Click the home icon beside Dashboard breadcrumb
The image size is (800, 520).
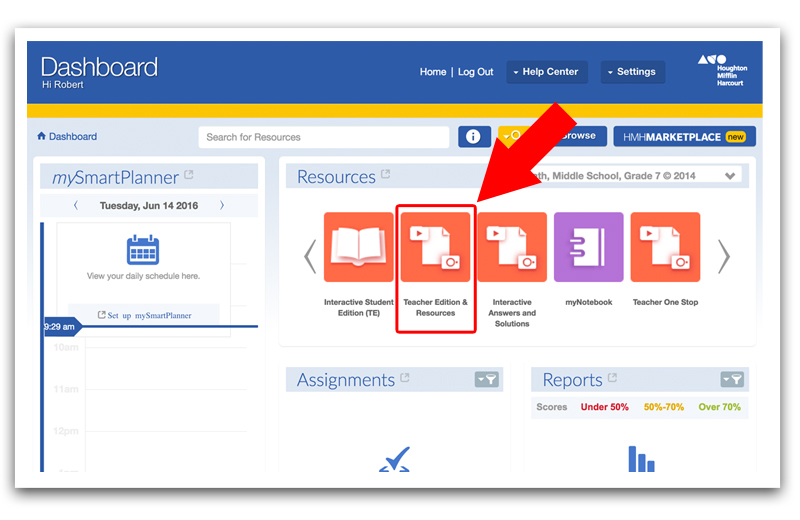(x=41, y=136)
